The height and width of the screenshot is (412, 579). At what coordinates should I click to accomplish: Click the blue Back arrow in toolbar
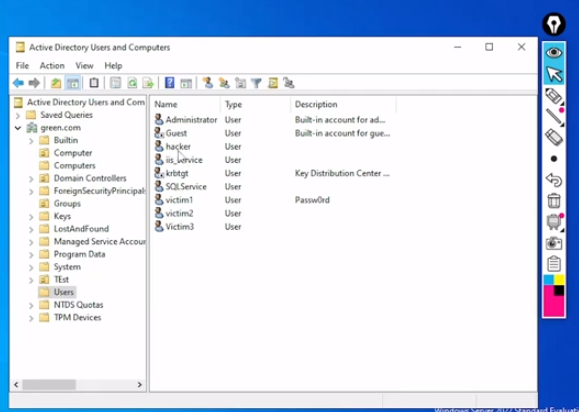click(18, 83)
